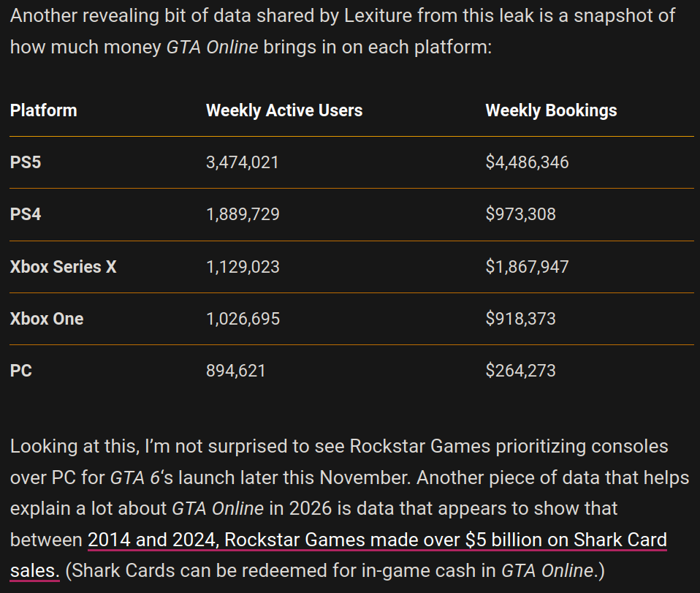
Task: Select the PS5 row label
Action: click(x=26, y=162)
